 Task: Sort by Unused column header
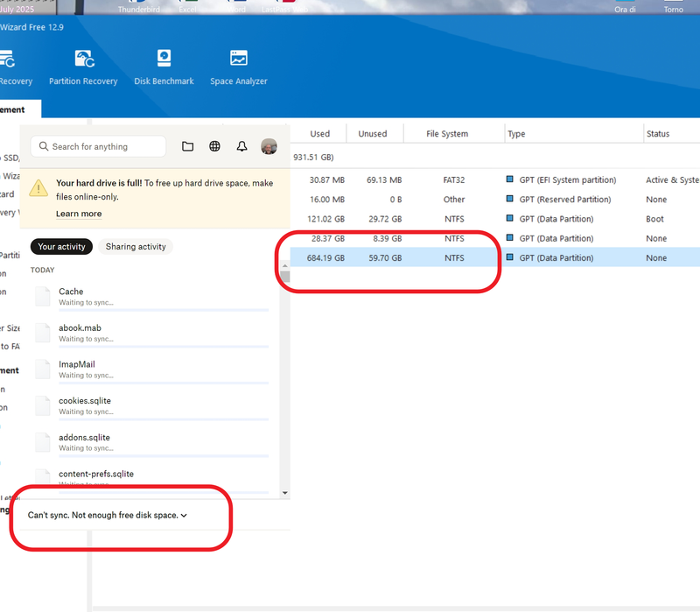coord(372,134)
